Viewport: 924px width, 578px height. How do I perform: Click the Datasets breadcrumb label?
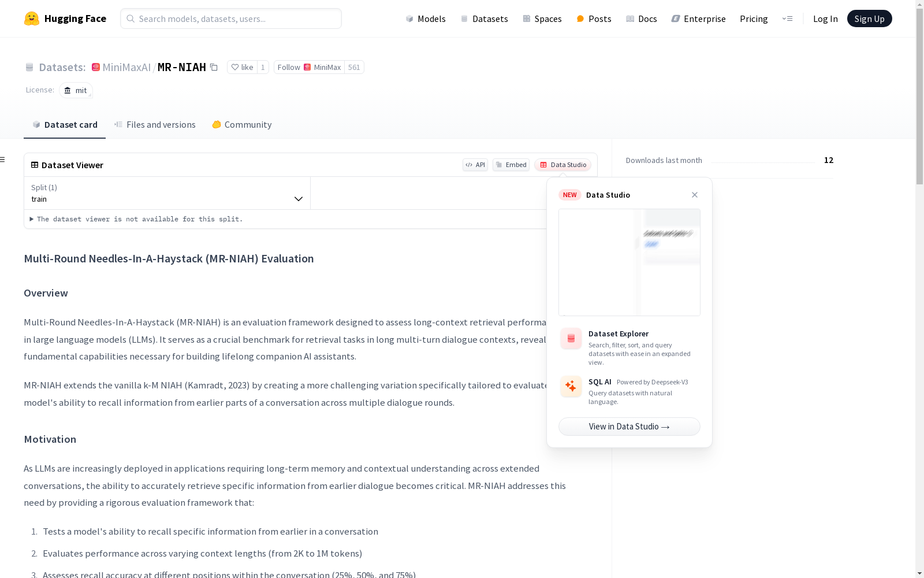click(62, 67)
